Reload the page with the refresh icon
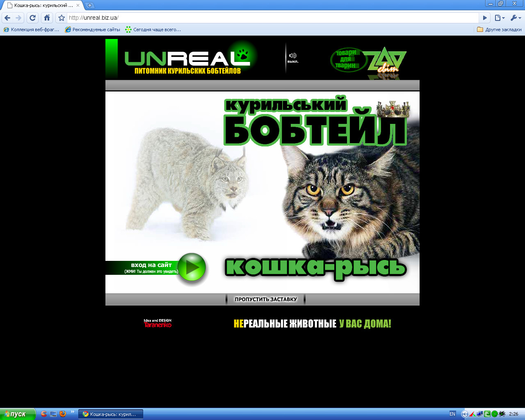Image resolution: width=525 pixels, height=420 pixels. coord(32,18)
